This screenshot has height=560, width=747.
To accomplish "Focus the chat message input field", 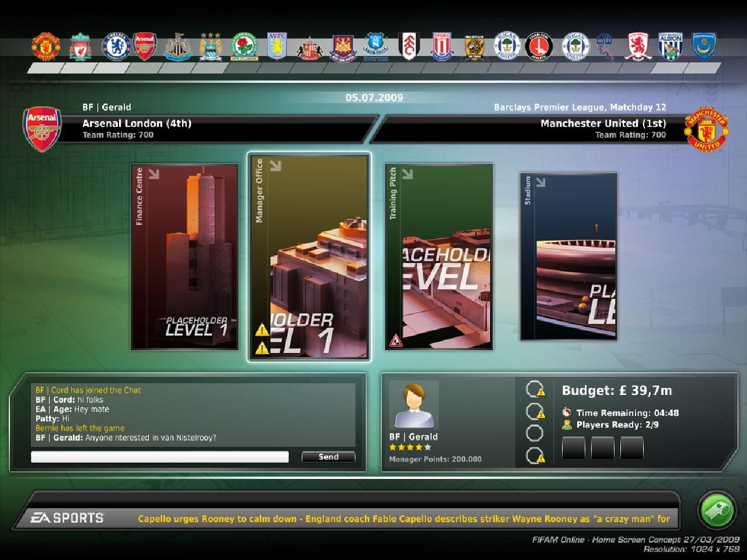I will 160,457.
